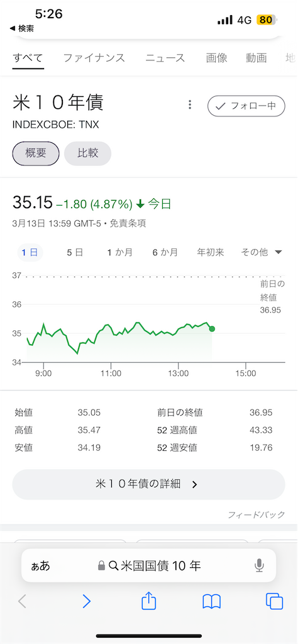Return to 検索 app via back arrow

click(x=21, y=28)
